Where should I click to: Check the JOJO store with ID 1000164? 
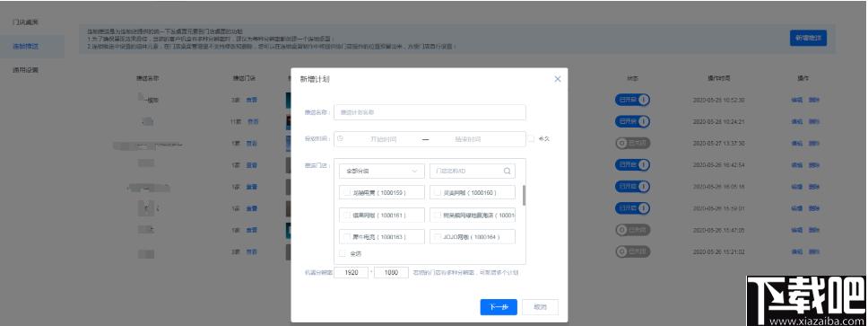point(438,237)
